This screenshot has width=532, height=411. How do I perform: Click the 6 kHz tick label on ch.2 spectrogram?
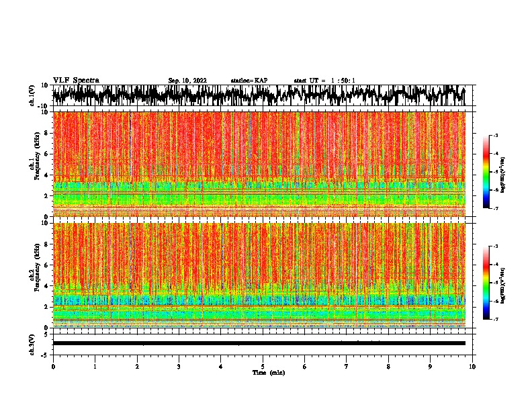click(46, 265)
